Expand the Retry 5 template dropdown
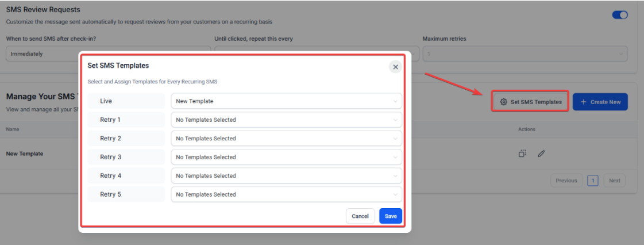The width and height of the screenshot is (644, 245). tap(286, 194)
